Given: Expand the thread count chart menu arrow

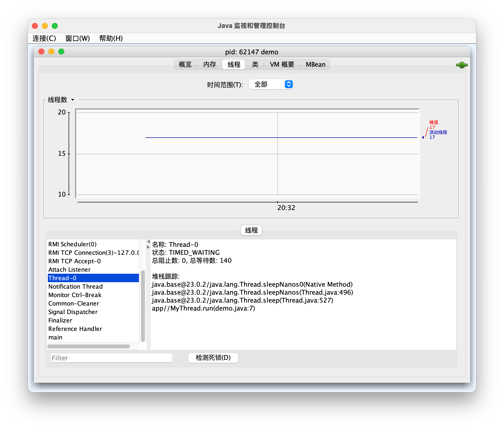Looking at the screenshot, I should coord(73,100).
